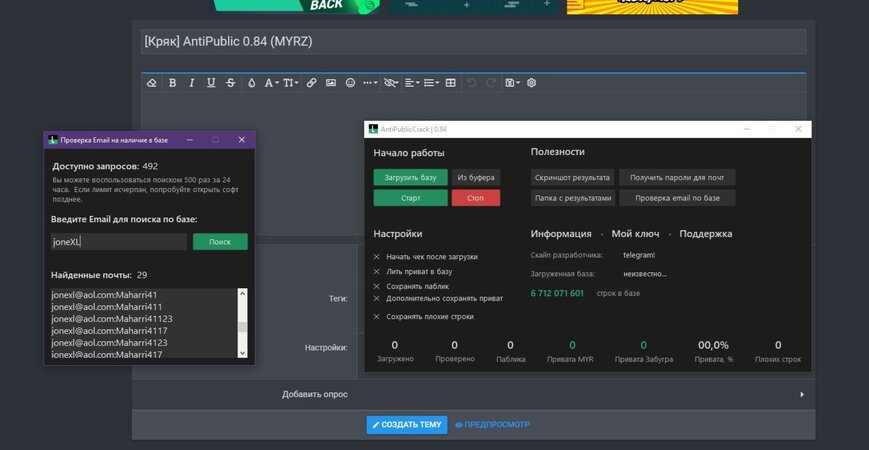Toggle Сохранять паблик option
Viewport: 869px width, 450px height.
pyautogui.click(x=411, y=287)
